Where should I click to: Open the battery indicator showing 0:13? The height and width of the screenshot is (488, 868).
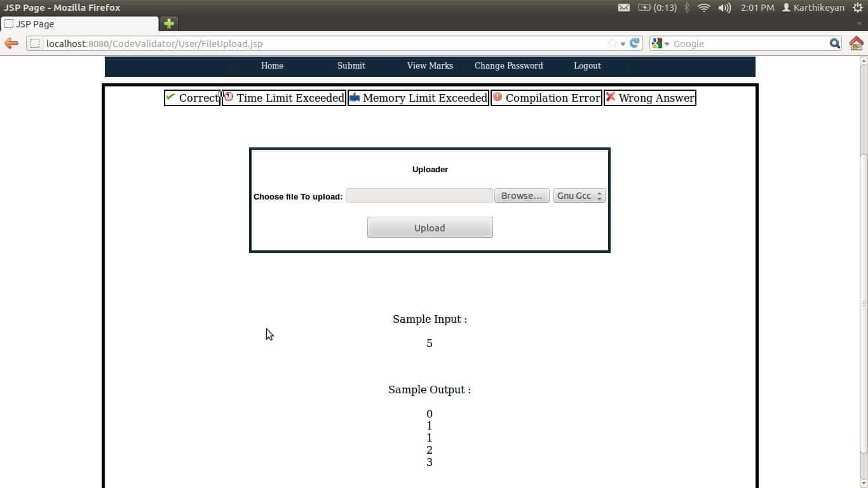pyautogui.click(x=657, y=8)
